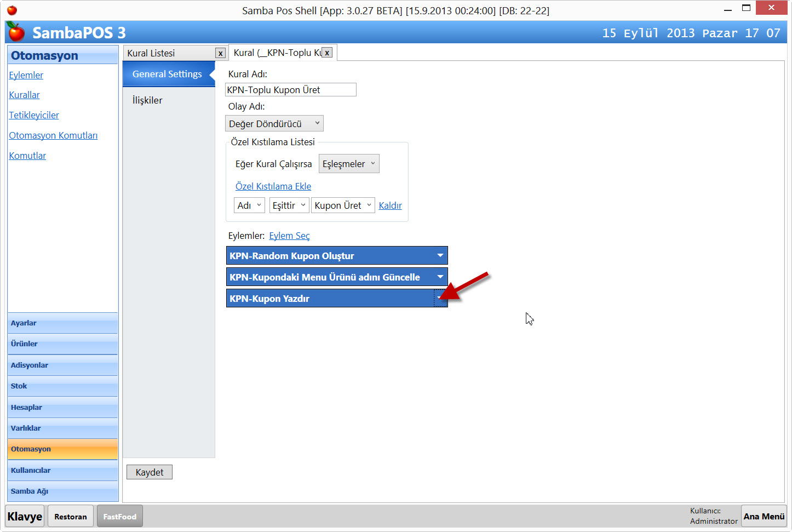Click the SambaPOS apple logo icon
The width and height of the screenshot is (792, 532).
click(16, 32)
